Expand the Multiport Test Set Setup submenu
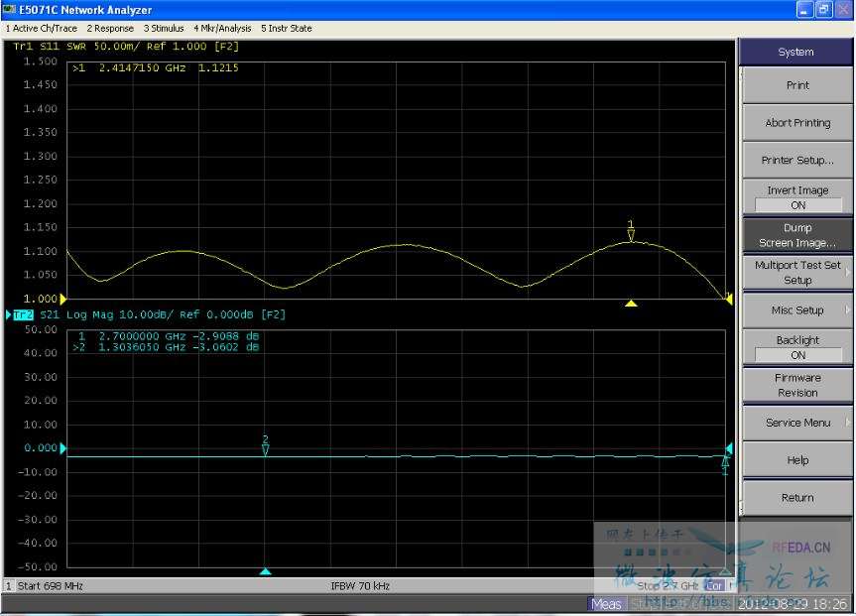The width and height of the screenshot is (856, 616). pos(797,273)
